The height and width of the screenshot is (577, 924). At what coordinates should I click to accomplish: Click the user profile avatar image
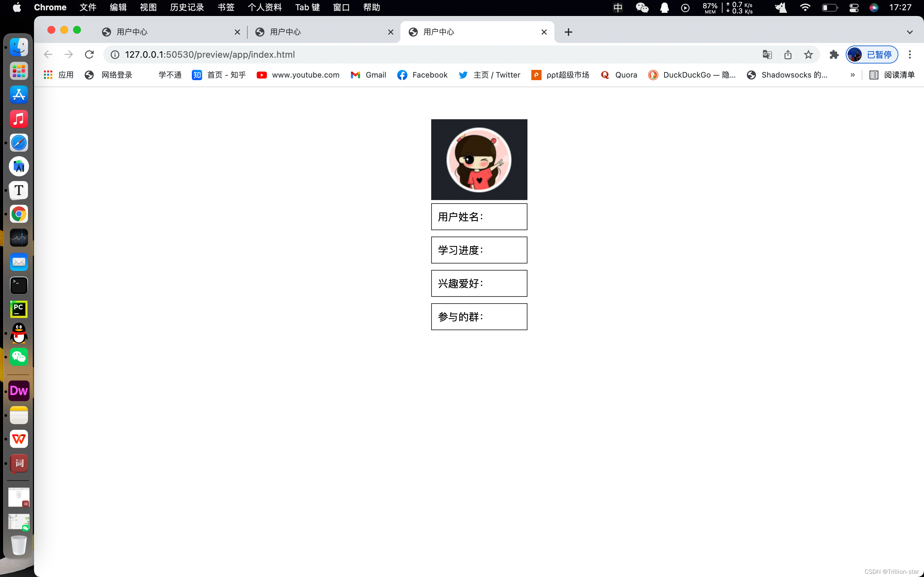[479, 159]
